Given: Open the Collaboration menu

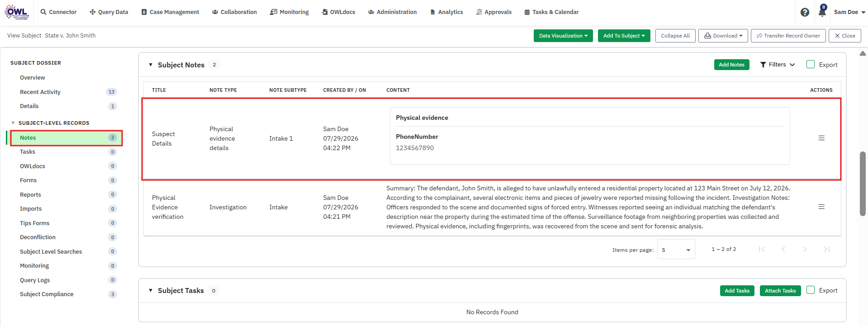Looking at the screenshot, I should 234,12.
